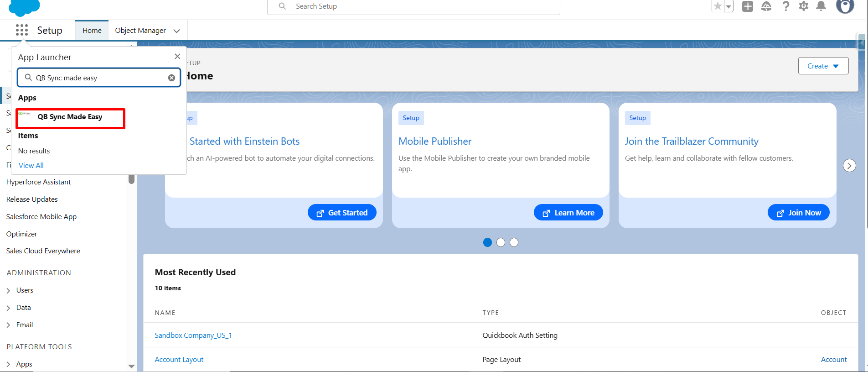Image resolution: width=868 pixels, height=372 pixels.
Task: Select the second carousel page dot
Action: pyautogui.click(x=501, y=242)
